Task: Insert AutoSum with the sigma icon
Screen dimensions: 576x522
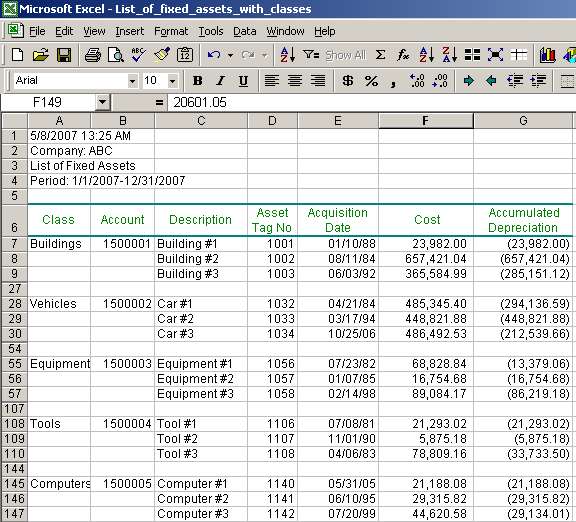Action: point(381,55)
